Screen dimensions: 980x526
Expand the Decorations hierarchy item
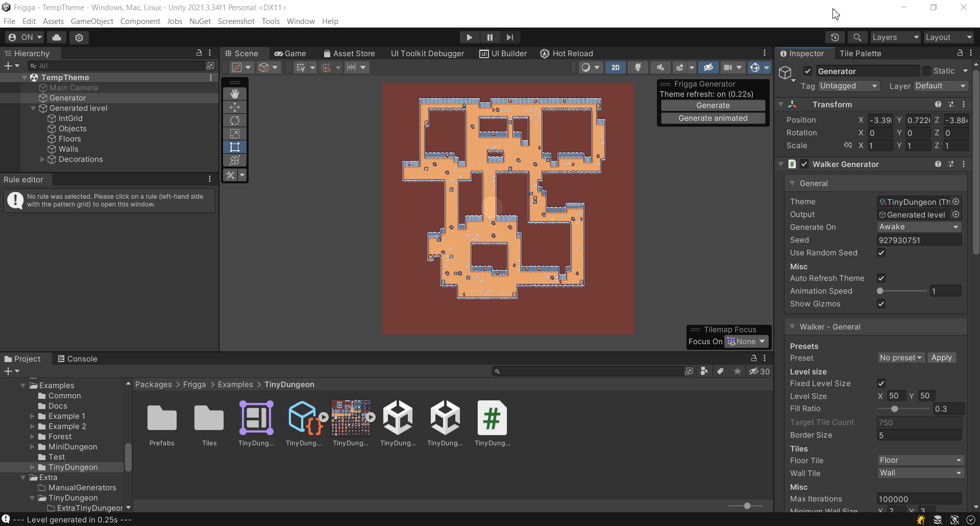42,159
